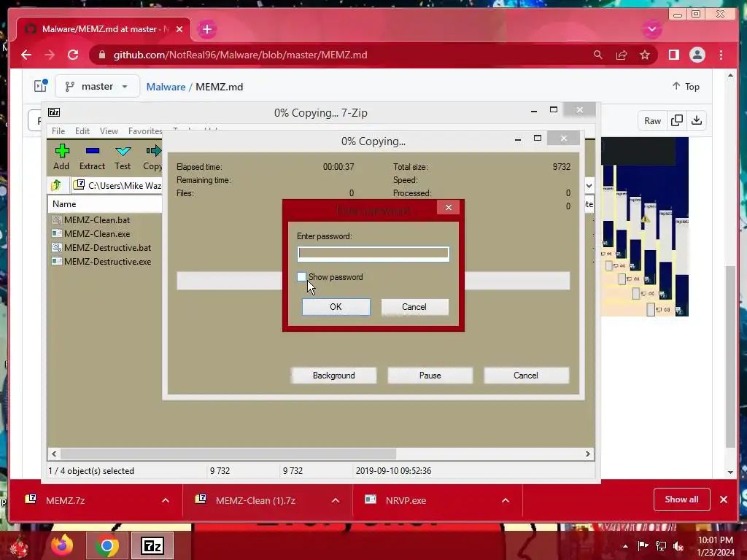Confirm password with the OK button

coord(336,307)
